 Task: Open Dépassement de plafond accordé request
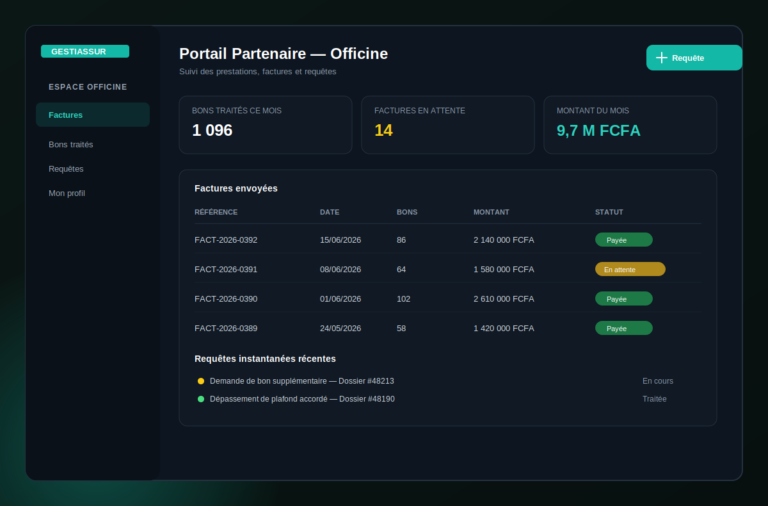pyautogui.click(x=302, y=399)
